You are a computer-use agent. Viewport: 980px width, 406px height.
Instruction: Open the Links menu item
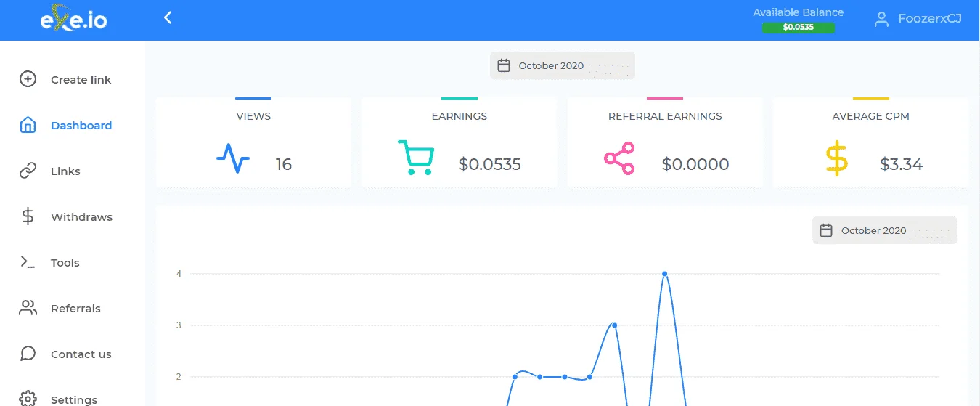[65, 171]
